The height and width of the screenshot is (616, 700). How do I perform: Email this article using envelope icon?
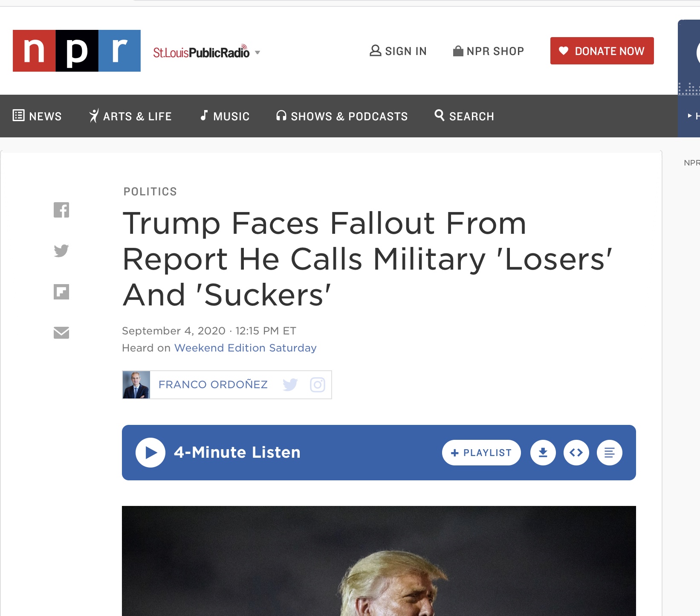61,333
